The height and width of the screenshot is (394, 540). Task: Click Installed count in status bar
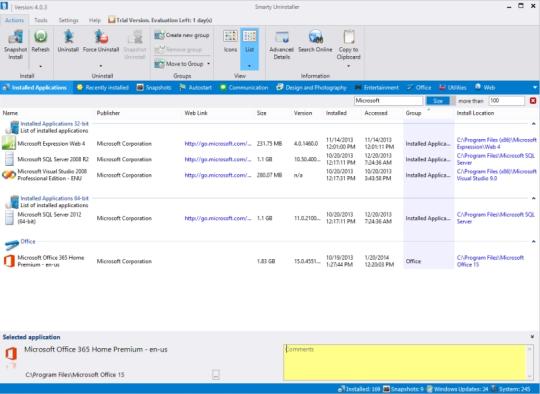coord(359,389)
